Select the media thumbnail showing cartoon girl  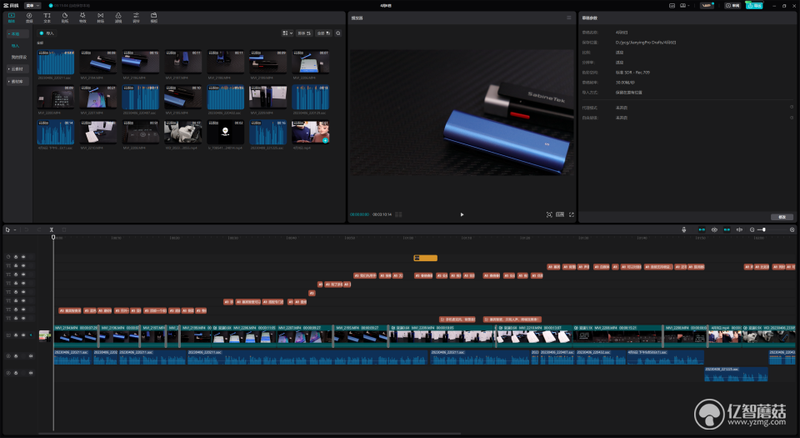coord(310,133)
